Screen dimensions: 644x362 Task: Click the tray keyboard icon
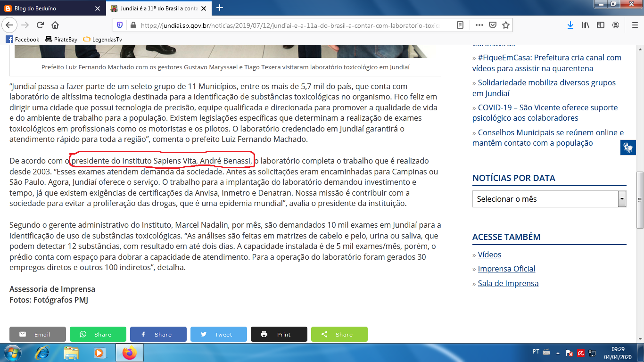tap(546, 352)
